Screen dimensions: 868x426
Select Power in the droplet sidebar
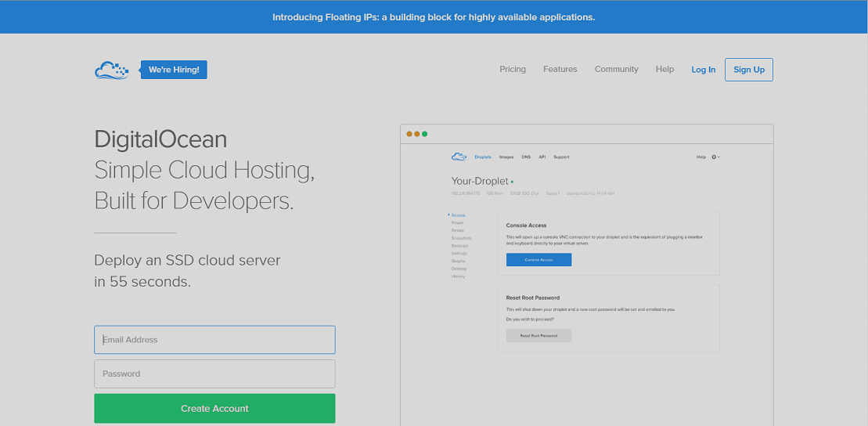click(457, 222)
